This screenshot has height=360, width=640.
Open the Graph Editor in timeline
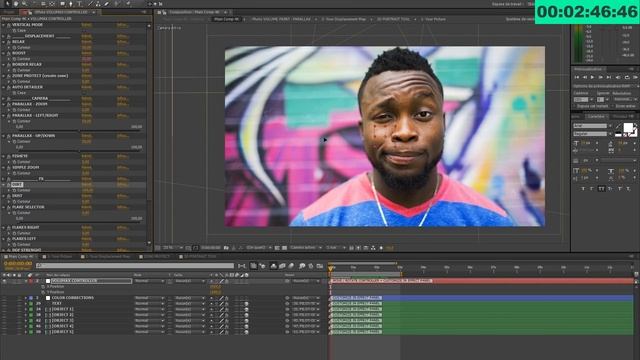[320, 266]
